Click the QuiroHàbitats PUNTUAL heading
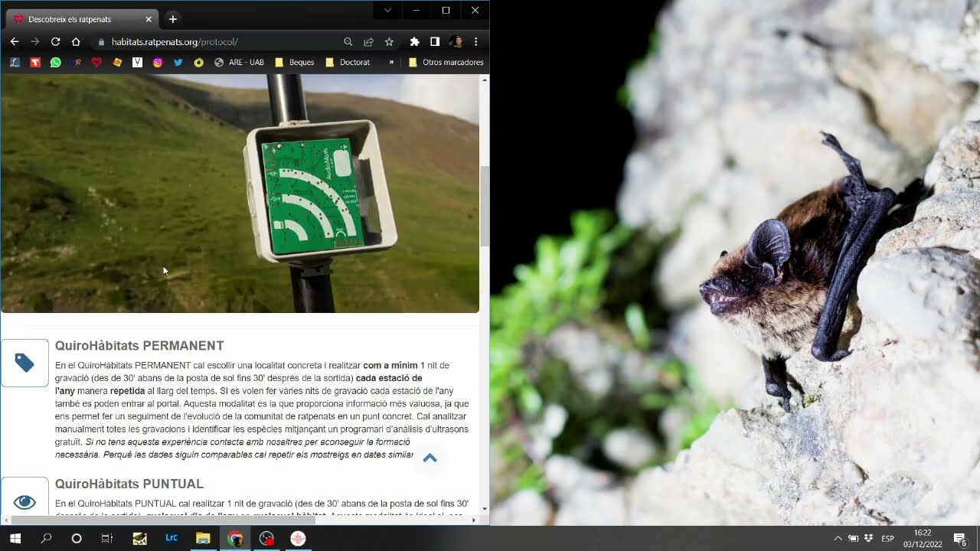The height and width of the screenshot is (551, 980). [x=129, y=484]
